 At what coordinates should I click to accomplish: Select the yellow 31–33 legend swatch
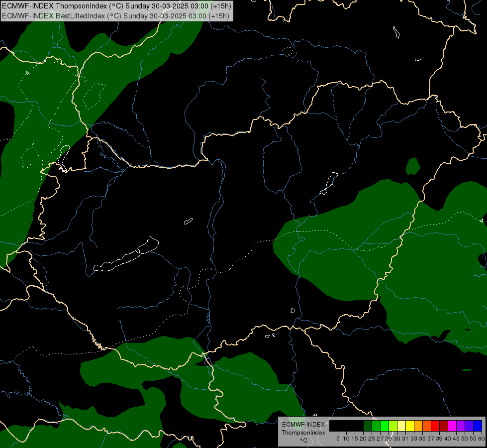(x=410, y=426)
